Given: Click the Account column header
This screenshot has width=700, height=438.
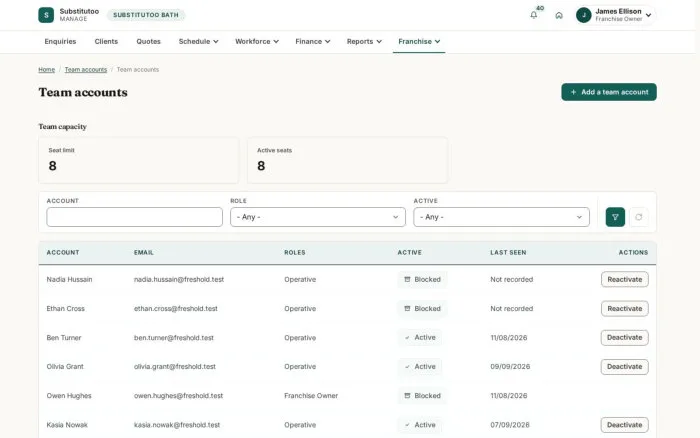Looking at the screenshot, I should pos(63,253).
